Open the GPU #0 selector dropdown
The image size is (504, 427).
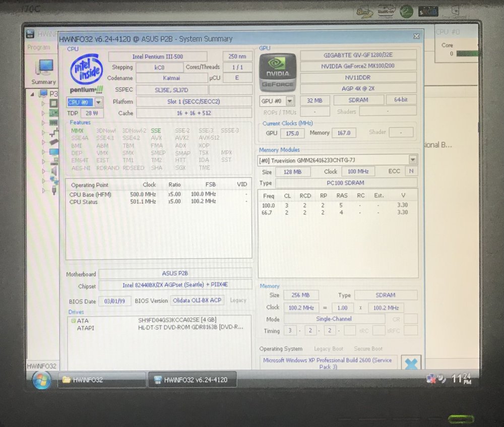[289, 100]
